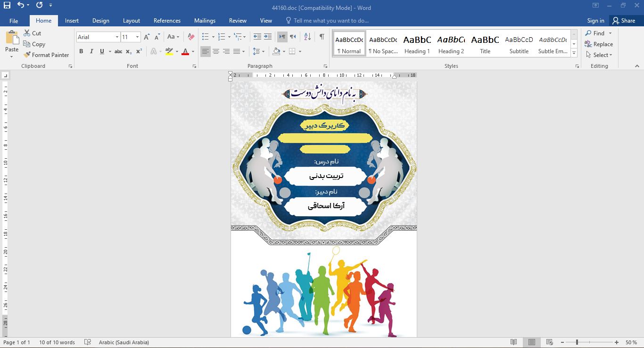The image size is (644, 348).
Task: Click the Paste clipboard icon
Action: 12,38
